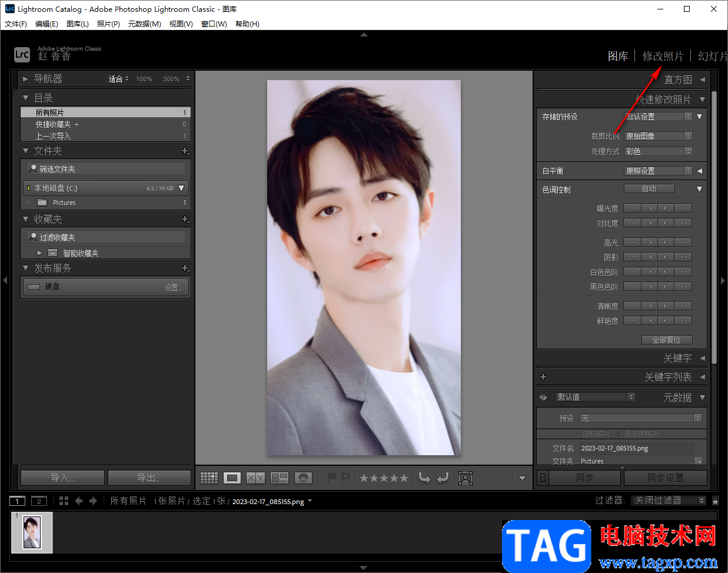Viewport: 728px width, 573px height.
Task: Hide left panel group arrow
Action: coord(5,280)
